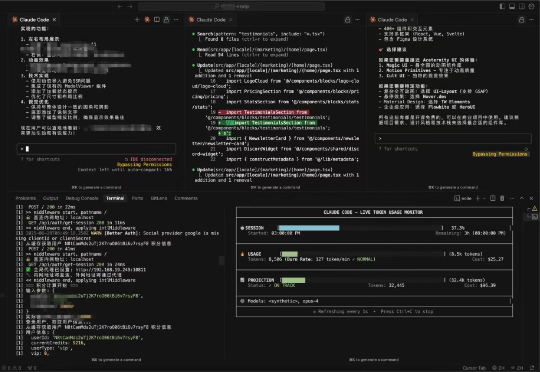Select the node terminal profile label

463,198
